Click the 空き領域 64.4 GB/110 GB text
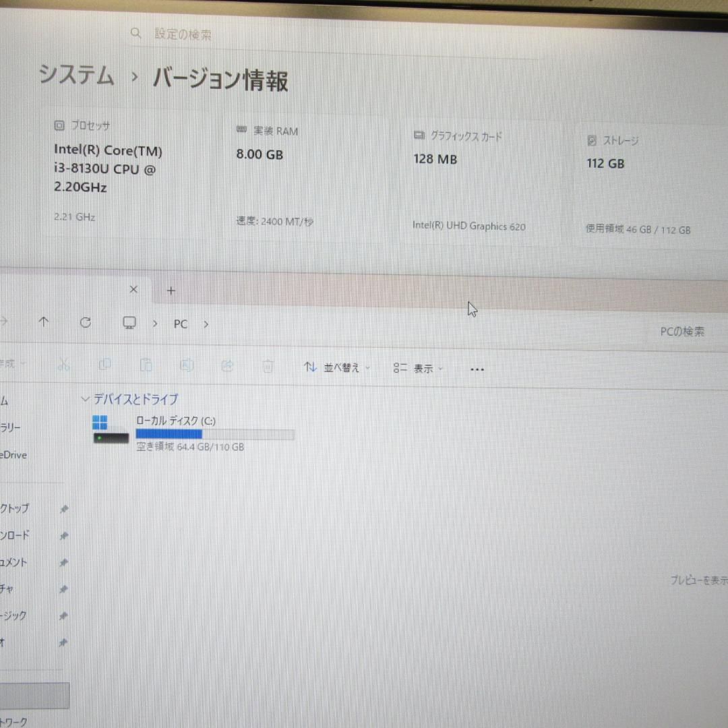 [190, 447]
